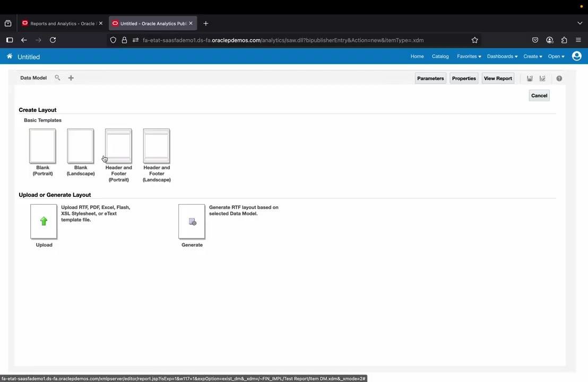588x382 pixels.
Task: Click the search magnifier beside Data Model
Action: (x=57, y=77)
